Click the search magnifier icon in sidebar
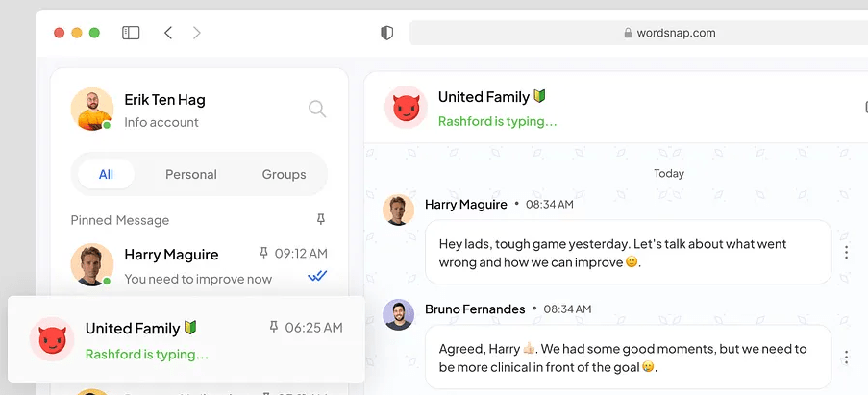868x395 pixels. (316, 110)
